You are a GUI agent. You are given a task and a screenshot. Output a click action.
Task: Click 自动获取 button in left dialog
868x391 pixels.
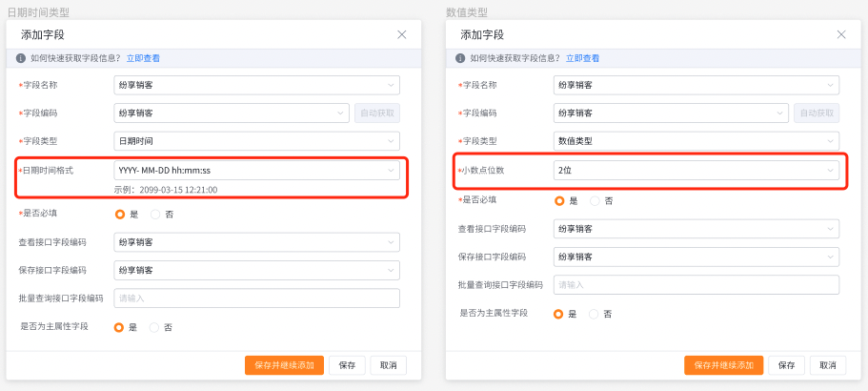click(377, 113)
